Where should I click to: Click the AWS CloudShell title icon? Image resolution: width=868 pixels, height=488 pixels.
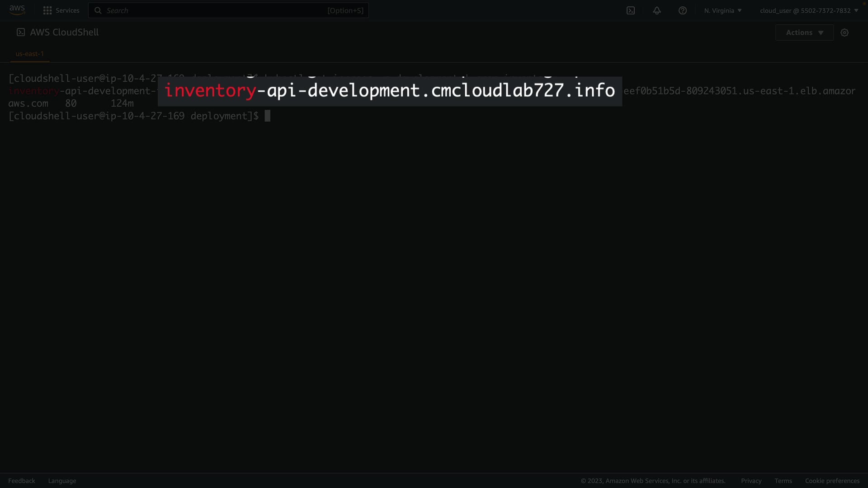(x=21, y=32)
